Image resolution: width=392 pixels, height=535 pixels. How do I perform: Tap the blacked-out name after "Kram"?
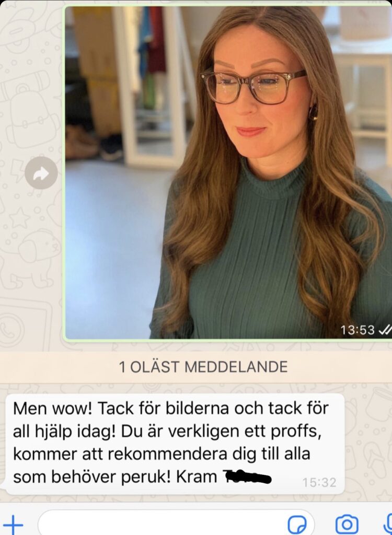tap(247, 477)
